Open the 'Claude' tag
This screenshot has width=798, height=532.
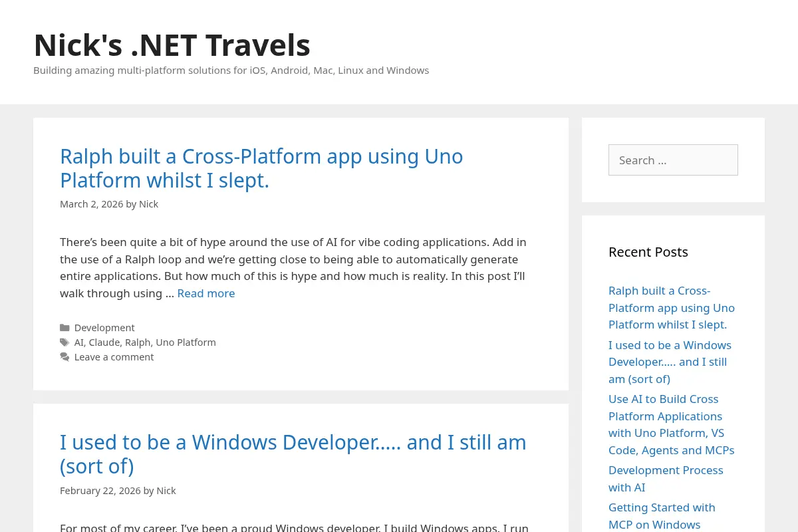pyautogui.click(x=104, y=342)
